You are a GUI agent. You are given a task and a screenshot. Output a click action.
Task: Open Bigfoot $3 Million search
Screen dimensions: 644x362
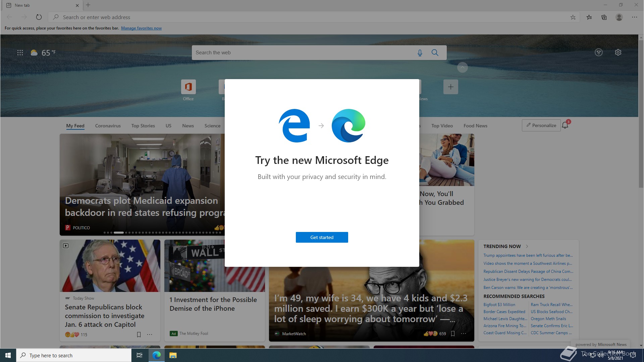499,305
